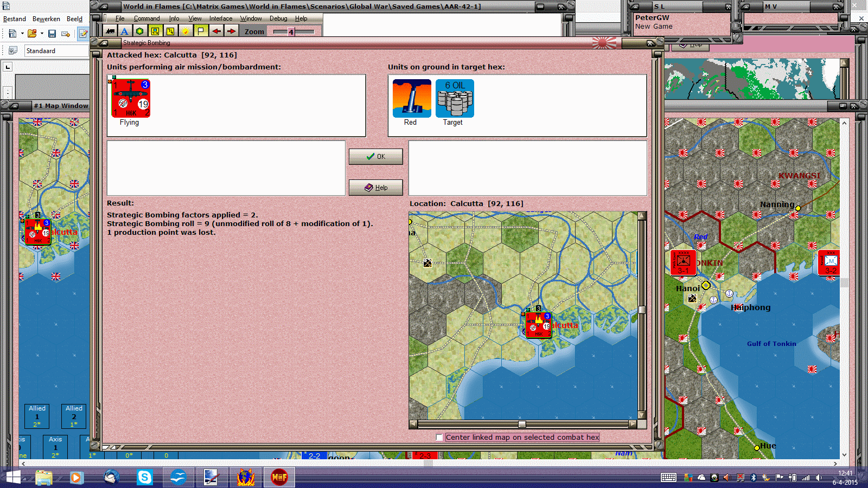Expand the open folder dropdown arrow
Image resolution: width=868 pixels, height=488 pixels.
coord(42,34)
